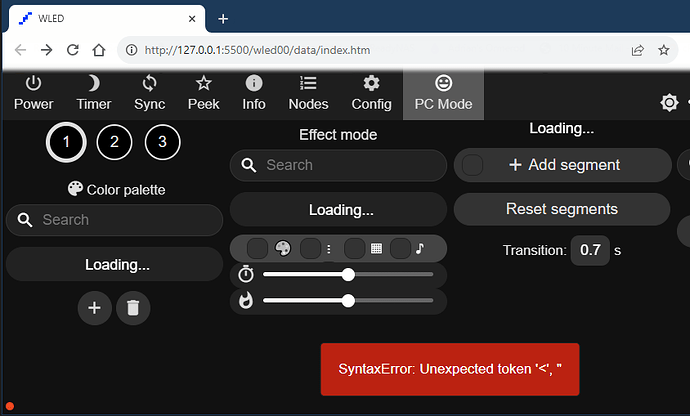Click the Color palette search field

(114, 220)
